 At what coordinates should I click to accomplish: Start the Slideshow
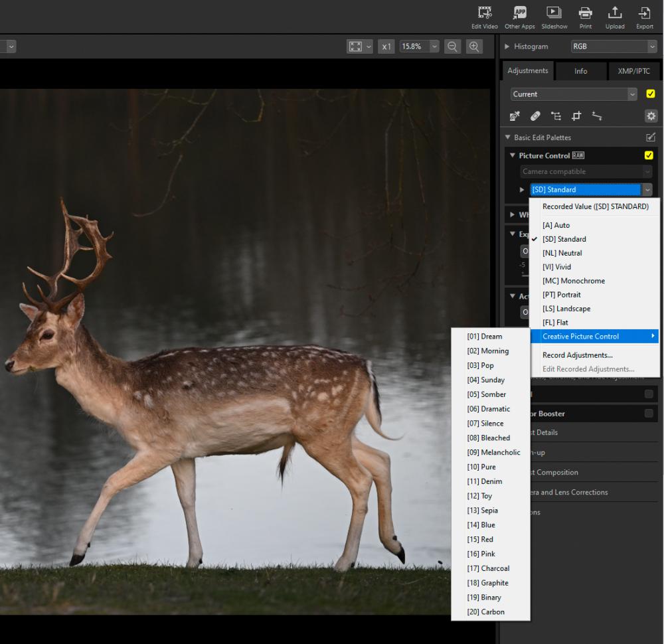pyautogui.click(x=554, y=17)
